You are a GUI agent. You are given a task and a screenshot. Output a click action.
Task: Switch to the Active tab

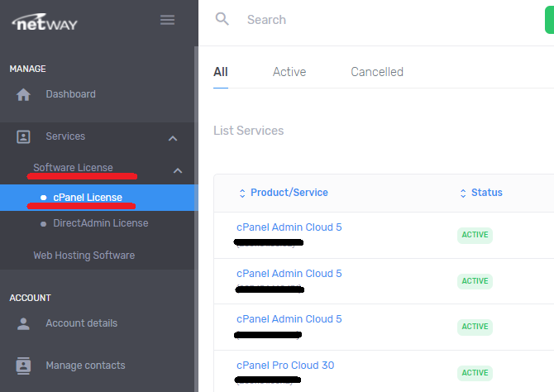[289, 72]
